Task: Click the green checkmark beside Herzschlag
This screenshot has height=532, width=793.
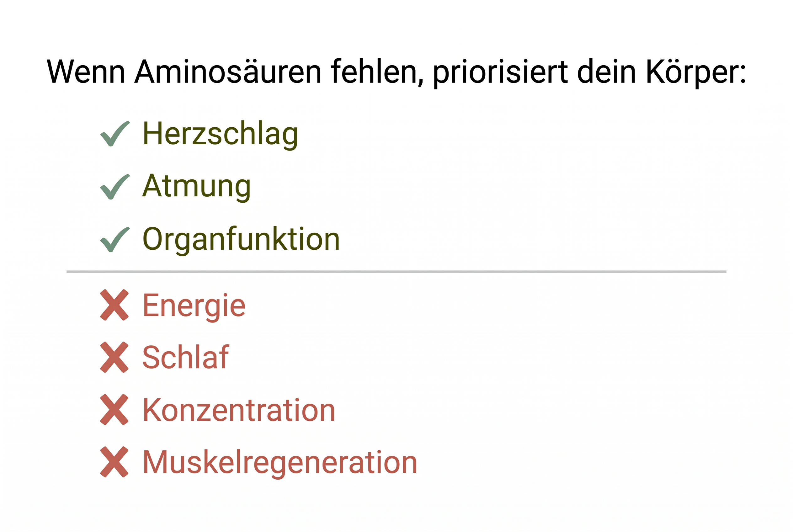Action: 115,134
